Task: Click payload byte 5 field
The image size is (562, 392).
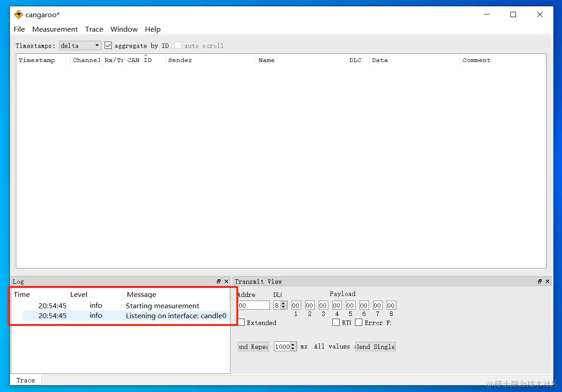Action: coord(351,306)
